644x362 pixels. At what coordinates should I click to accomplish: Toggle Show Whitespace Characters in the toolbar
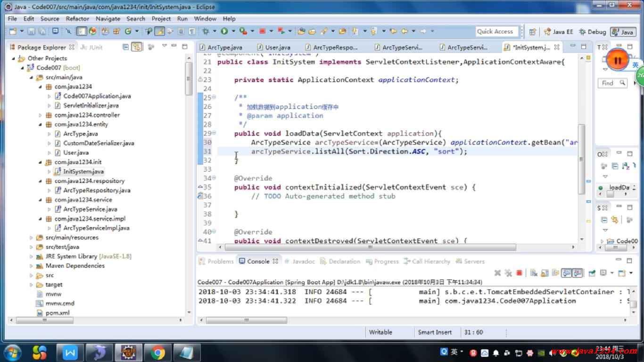tap(192, 32)
